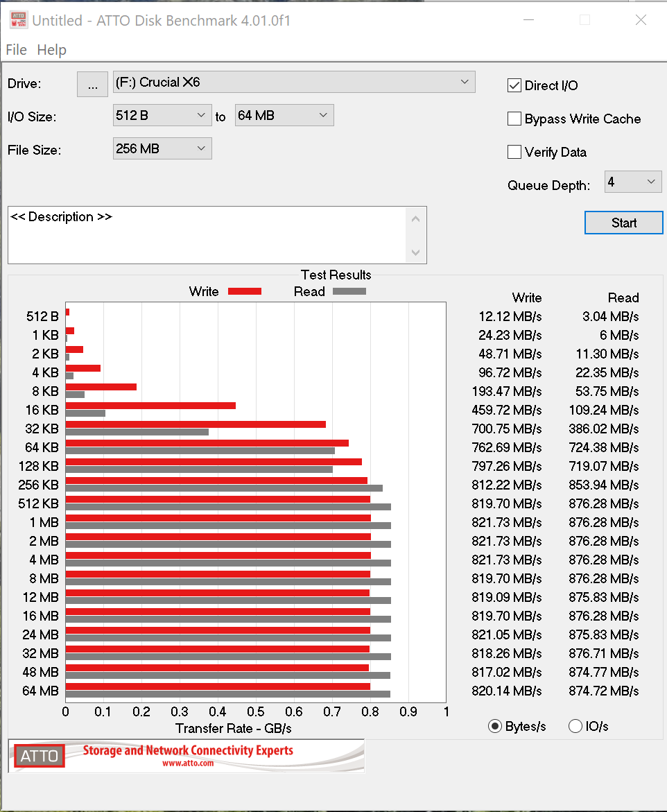Click the ATTO app icon in title bar
667x812 pixels.
[19, 20]
